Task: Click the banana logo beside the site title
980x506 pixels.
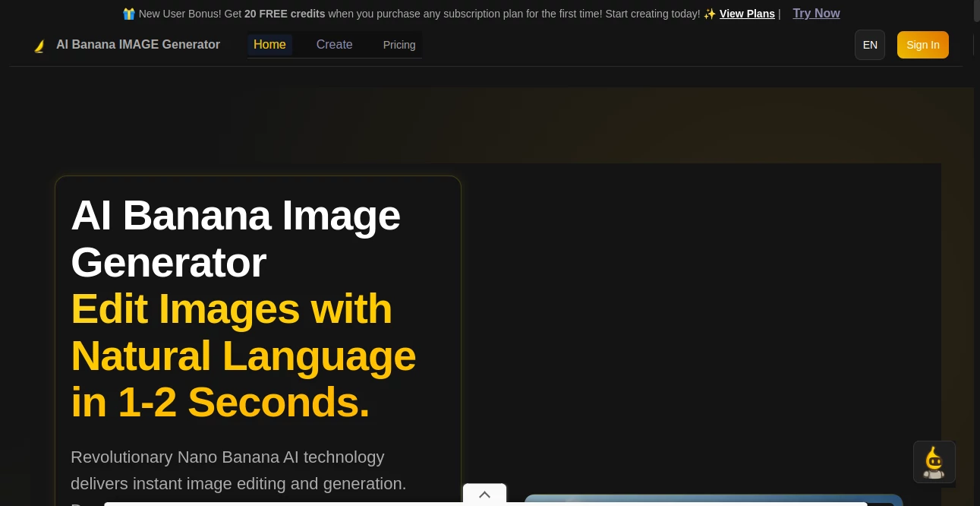Action: 39,45
